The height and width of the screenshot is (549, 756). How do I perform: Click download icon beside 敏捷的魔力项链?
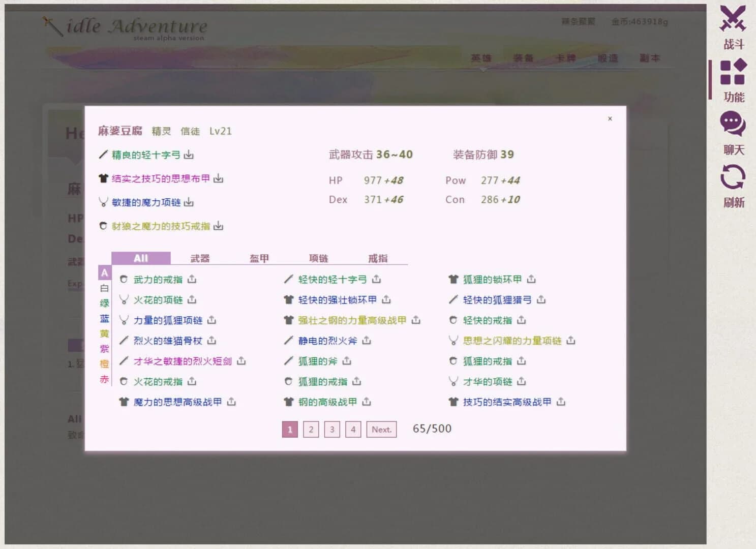pos(189,202)
